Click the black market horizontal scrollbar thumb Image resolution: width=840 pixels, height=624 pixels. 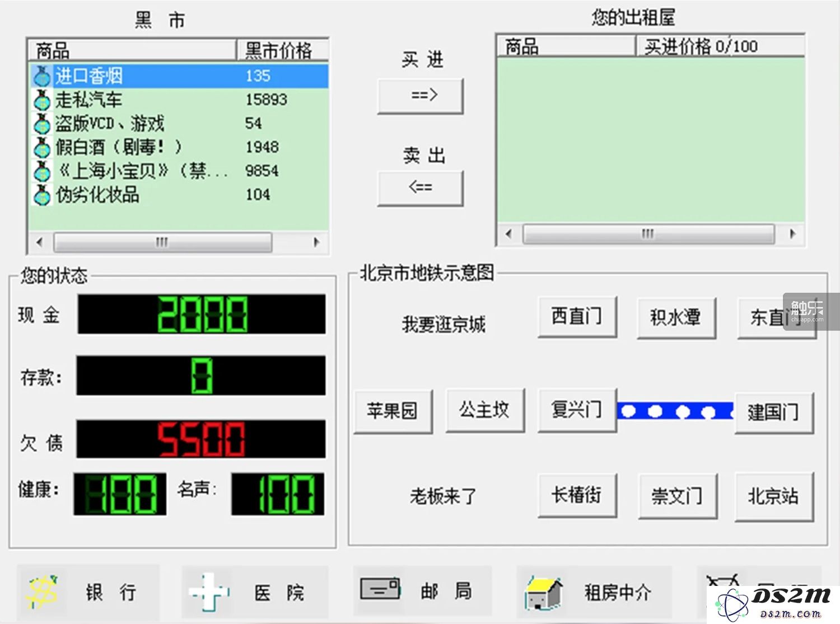(x=163, y=242)
